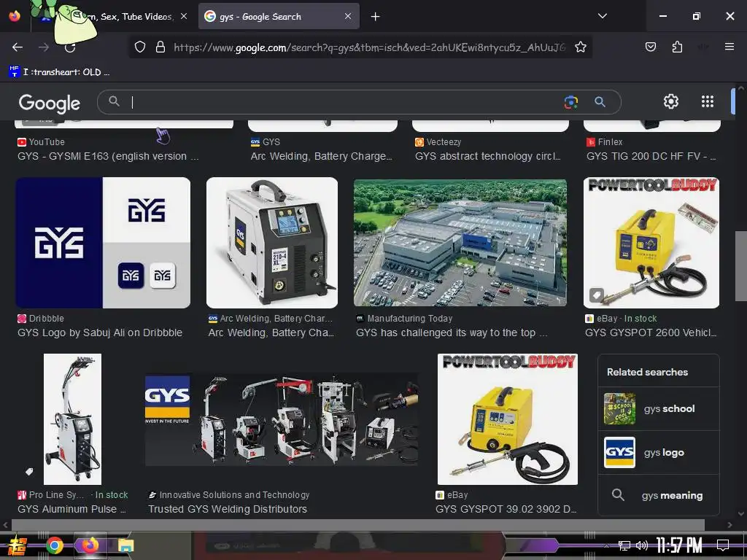Open the network icon in system tray
Viewport: 747px width, 560px height.
[624, 545]
